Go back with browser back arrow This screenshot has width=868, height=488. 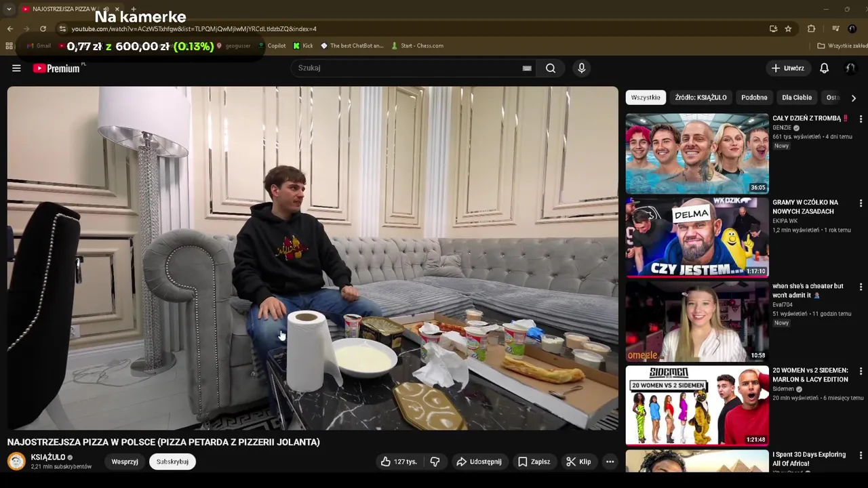click(9, 28)
